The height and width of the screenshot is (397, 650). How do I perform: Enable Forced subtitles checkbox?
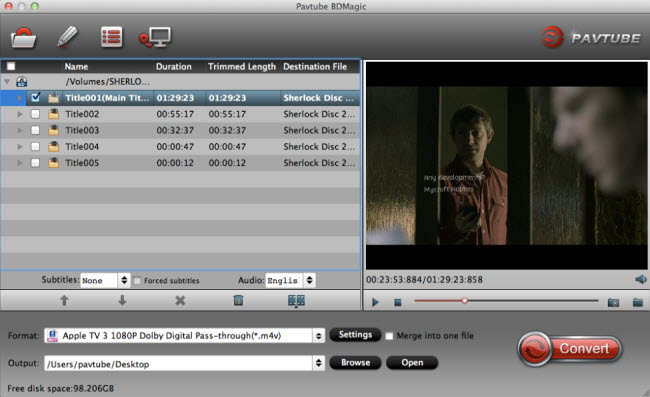coord(137,281)
